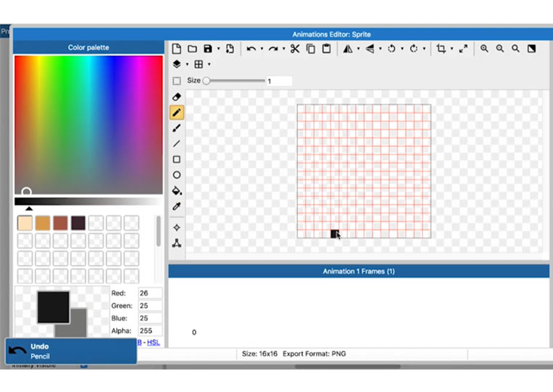The image size is (553, 392).
Task: Click the Size value field
Action: (279, 81)
